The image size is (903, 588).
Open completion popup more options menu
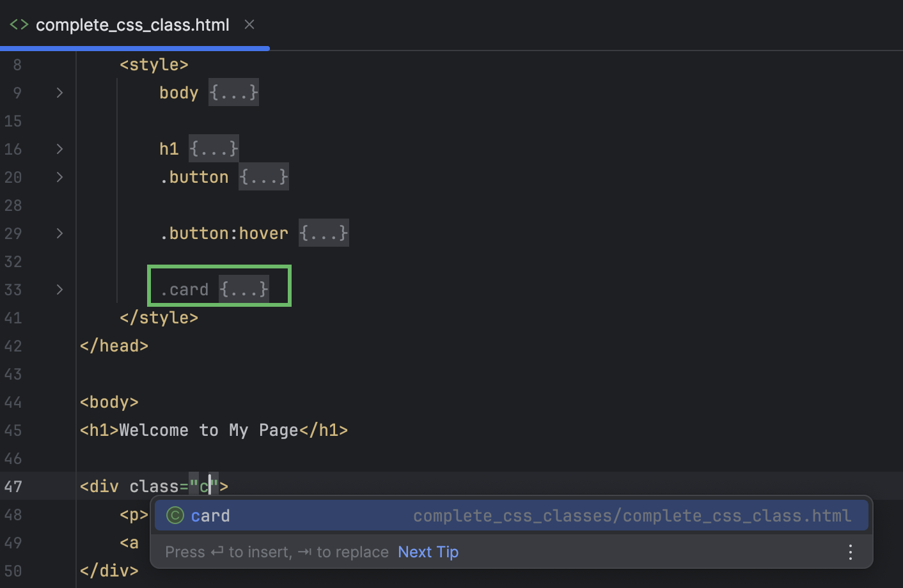(850, 552)
